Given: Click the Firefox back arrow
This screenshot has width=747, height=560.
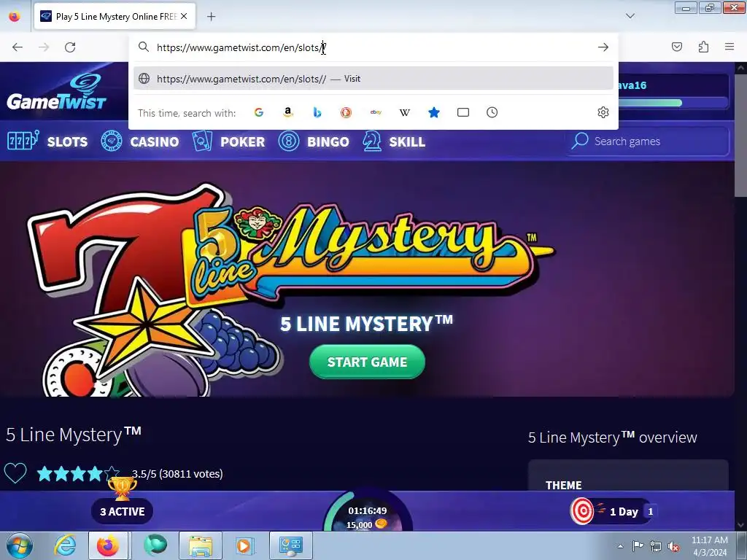Looking at the screenshot, I should (18, 47).
